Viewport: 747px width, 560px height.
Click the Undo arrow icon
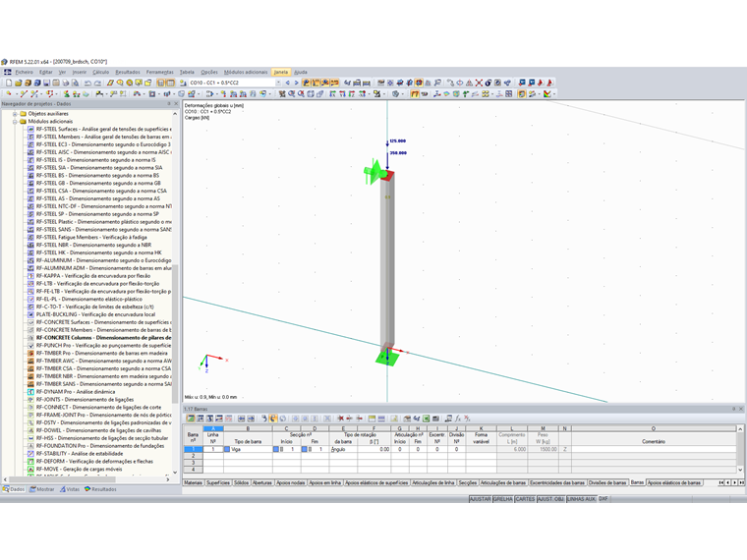88,83
